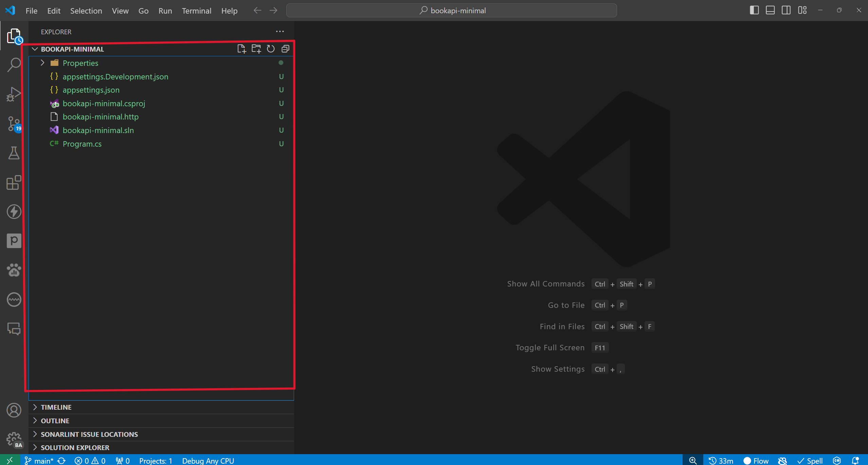Open the Search view

(14, 65)
